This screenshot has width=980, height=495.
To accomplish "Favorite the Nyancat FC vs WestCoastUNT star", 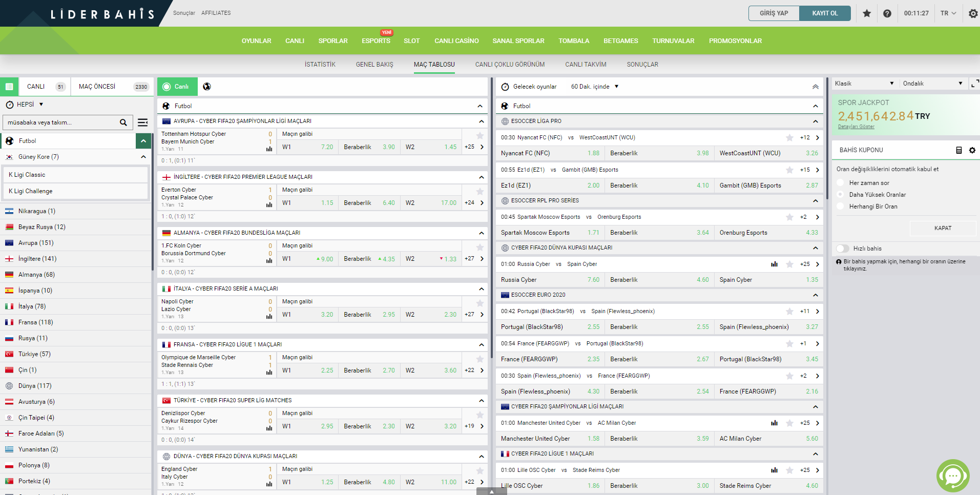I will [789, 137].
